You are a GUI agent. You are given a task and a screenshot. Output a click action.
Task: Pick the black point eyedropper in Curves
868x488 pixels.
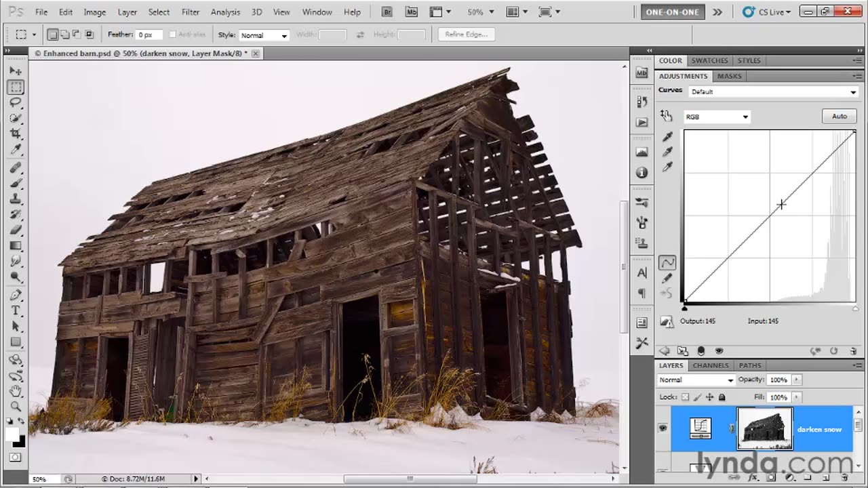coord(667,137)
